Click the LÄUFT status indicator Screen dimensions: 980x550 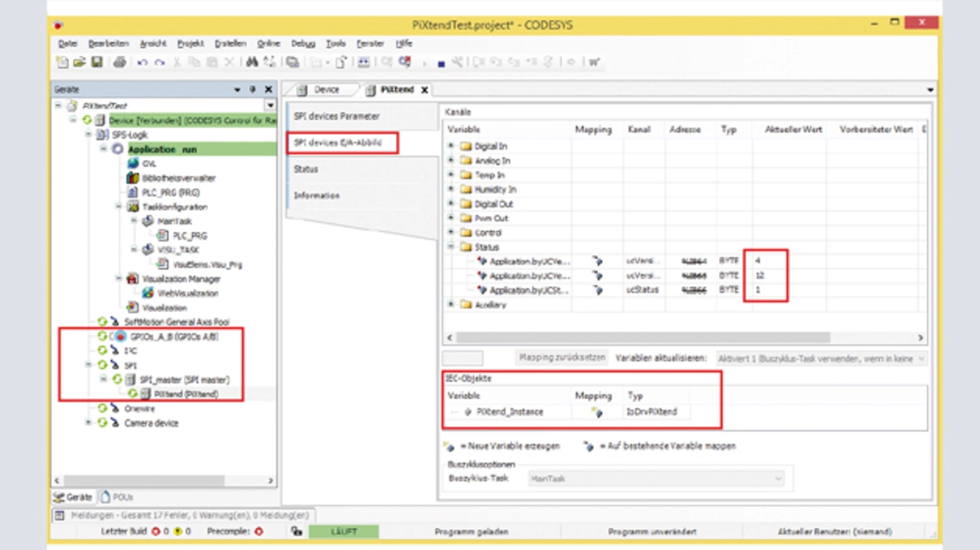pyautogui.click(x=344, y=532)
